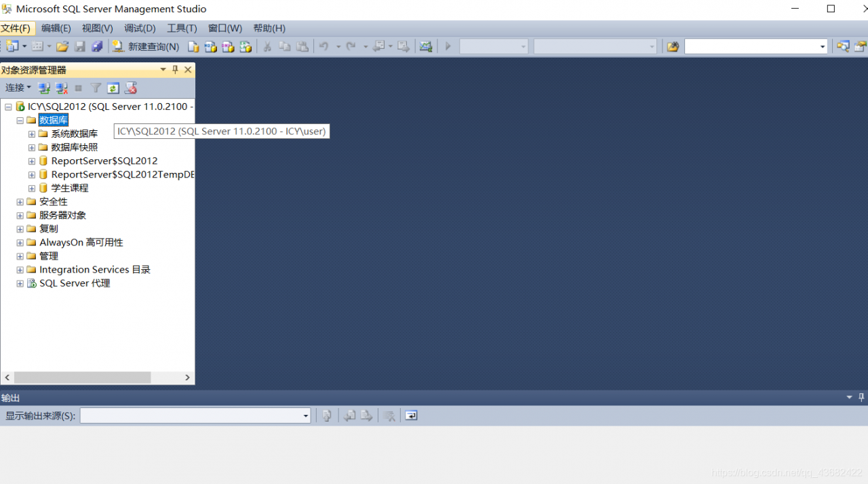868x484 pixels.
Task: Open the 编辑(E) menu
Action: point(56,28)
